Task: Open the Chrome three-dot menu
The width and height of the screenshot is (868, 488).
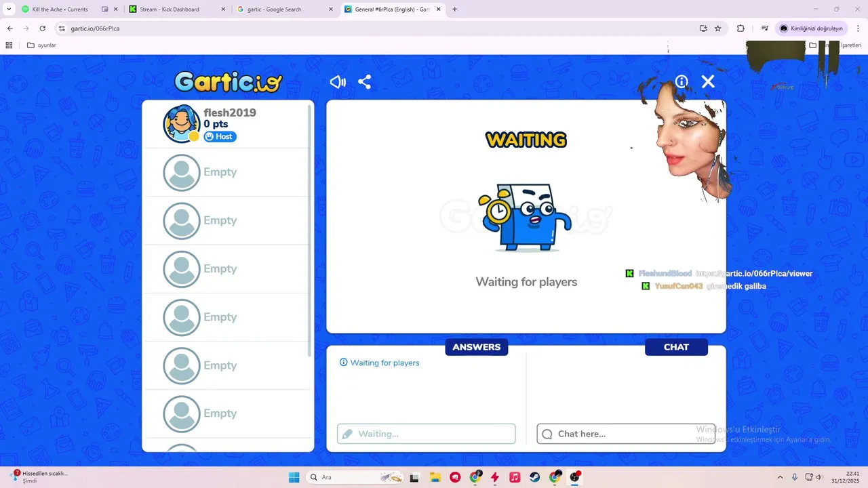Action: (x=857, y=28)
